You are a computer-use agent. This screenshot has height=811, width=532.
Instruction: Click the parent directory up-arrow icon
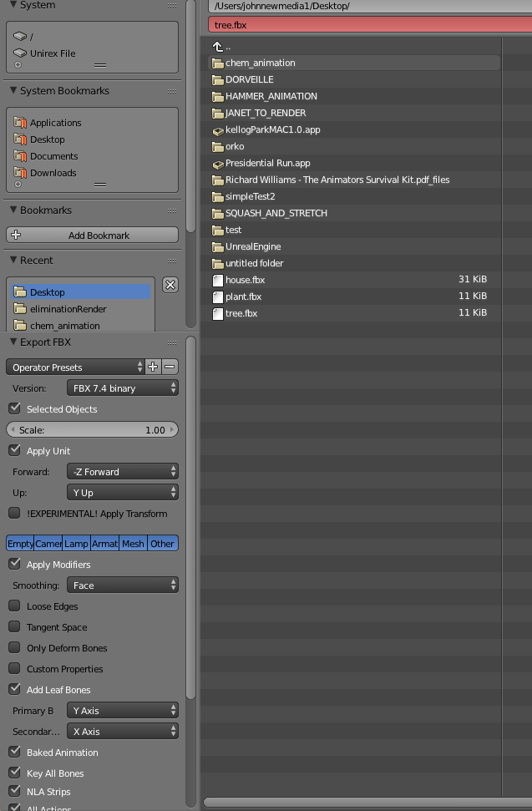(218, 47)
